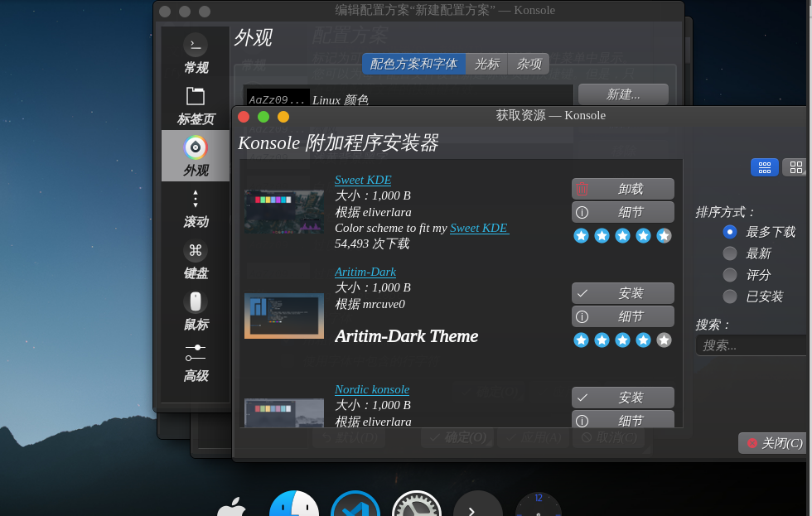
Task: Go to the 滚动 scrolling page
Action: (196, 208)
